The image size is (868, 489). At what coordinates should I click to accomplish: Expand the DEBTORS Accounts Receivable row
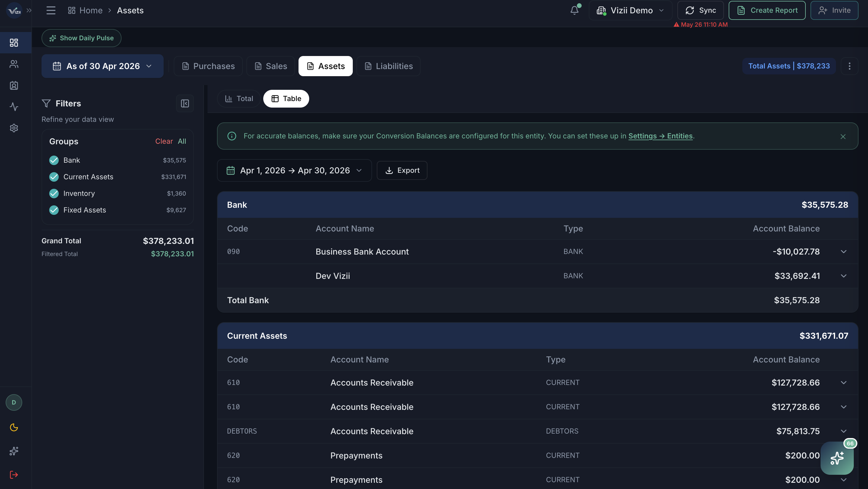point(843,431)
